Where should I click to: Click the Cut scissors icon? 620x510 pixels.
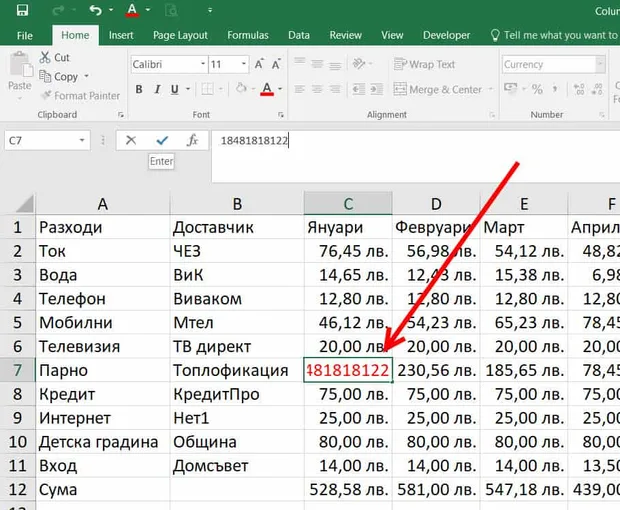(x=45, y=57)
